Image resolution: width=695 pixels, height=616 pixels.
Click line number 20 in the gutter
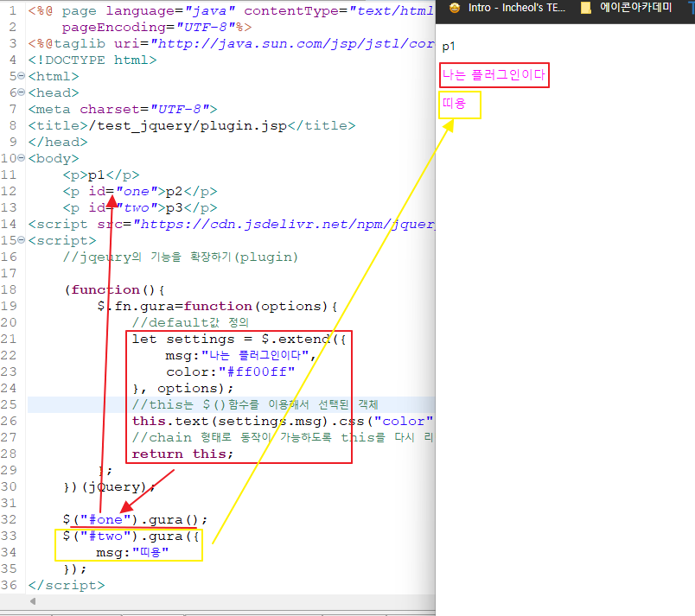pos(16,322)
